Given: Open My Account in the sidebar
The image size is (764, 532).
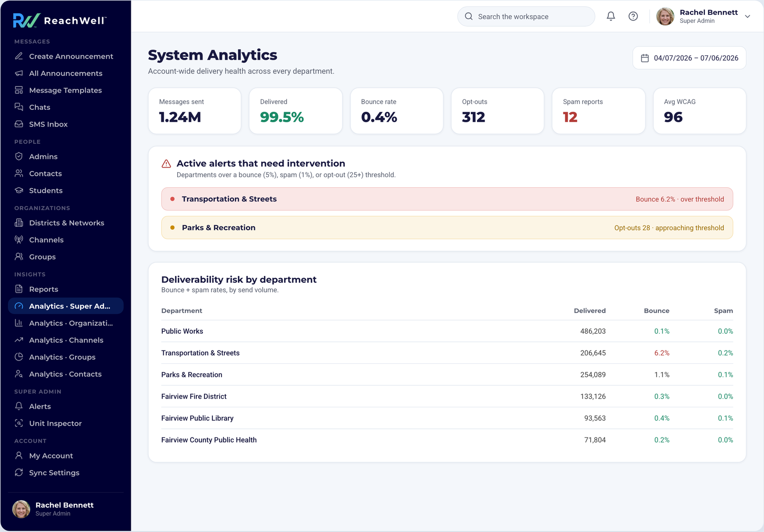Looking at the screenshot, I should point(66,456).
